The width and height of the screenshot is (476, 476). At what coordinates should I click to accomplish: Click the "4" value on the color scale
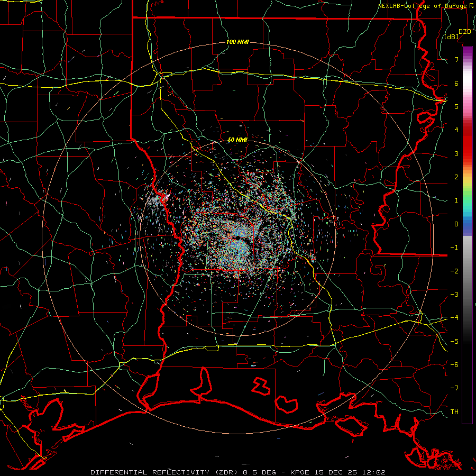coord(456,130)
